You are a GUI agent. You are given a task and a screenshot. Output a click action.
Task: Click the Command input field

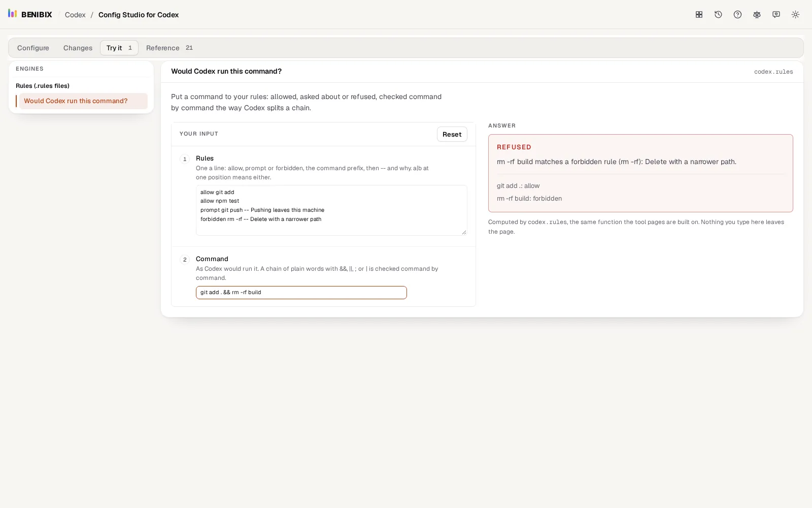click(301, 293)
